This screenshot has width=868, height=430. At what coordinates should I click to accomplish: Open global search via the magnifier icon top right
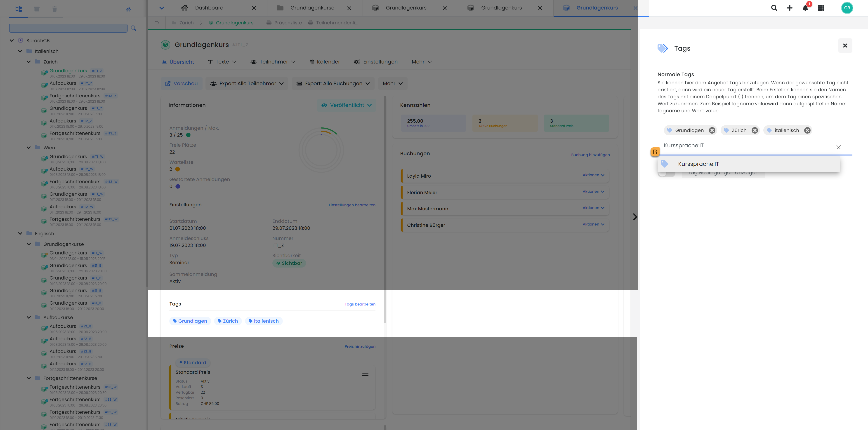click(774, 8)
